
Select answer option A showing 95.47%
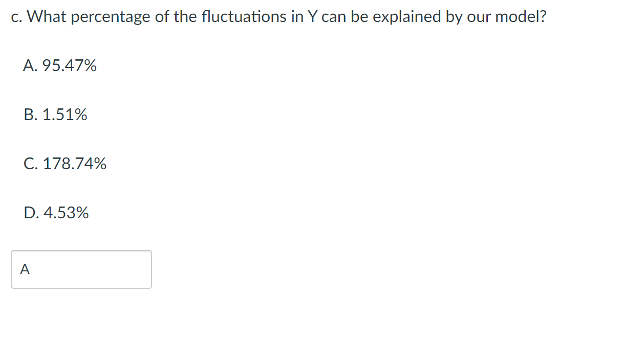click(60, 65)
